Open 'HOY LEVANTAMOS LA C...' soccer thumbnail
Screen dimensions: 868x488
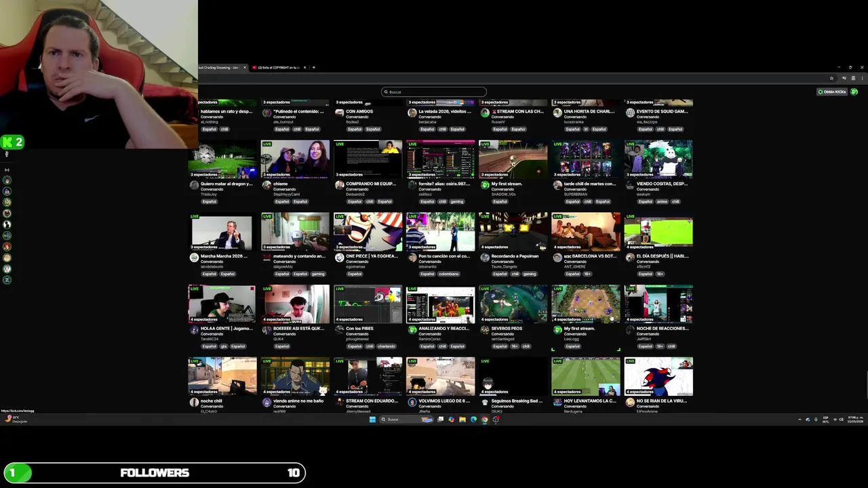585,377
